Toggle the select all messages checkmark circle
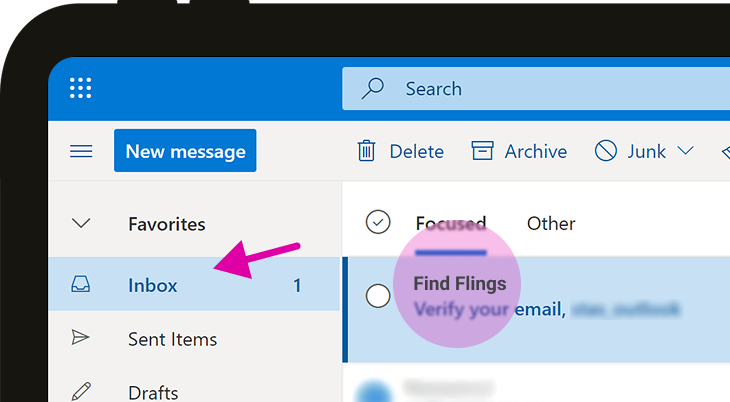 (378, 222)
